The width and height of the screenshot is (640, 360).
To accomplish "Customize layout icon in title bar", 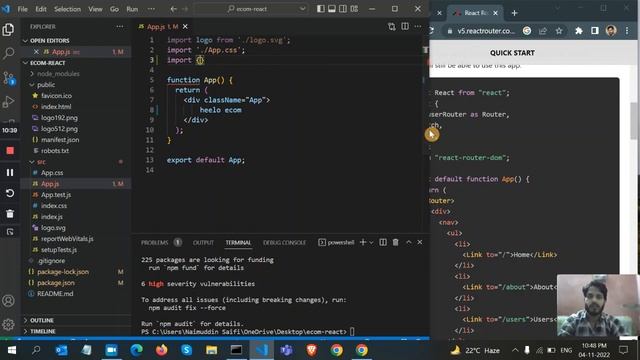I will coord(354,9).
